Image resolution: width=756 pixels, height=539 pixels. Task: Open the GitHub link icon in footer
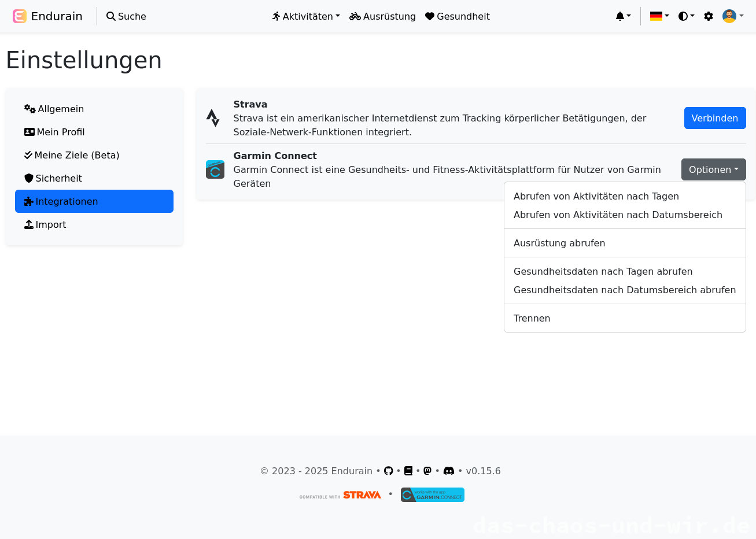tap(389, 471)
